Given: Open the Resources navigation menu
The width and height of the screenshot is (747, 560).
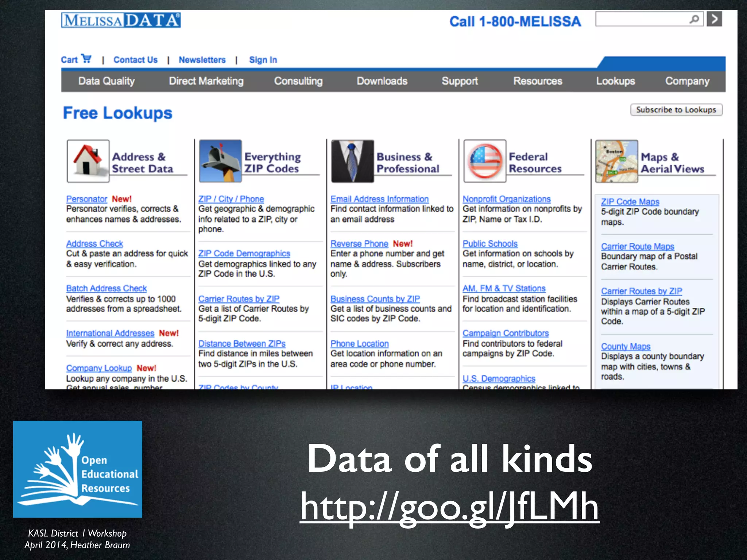Looking at the screenshot, I should tap(538, 81).
